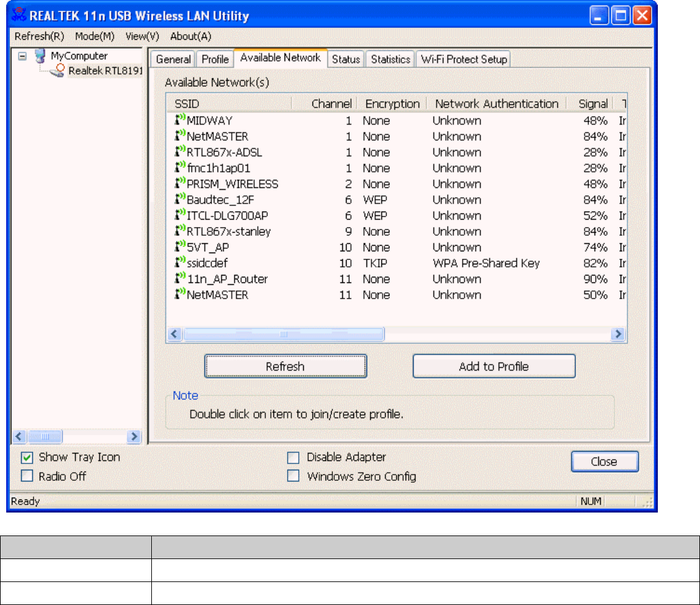Click the TKIP encryption cell
700x605 pixels.
click(x=375, y=263)
